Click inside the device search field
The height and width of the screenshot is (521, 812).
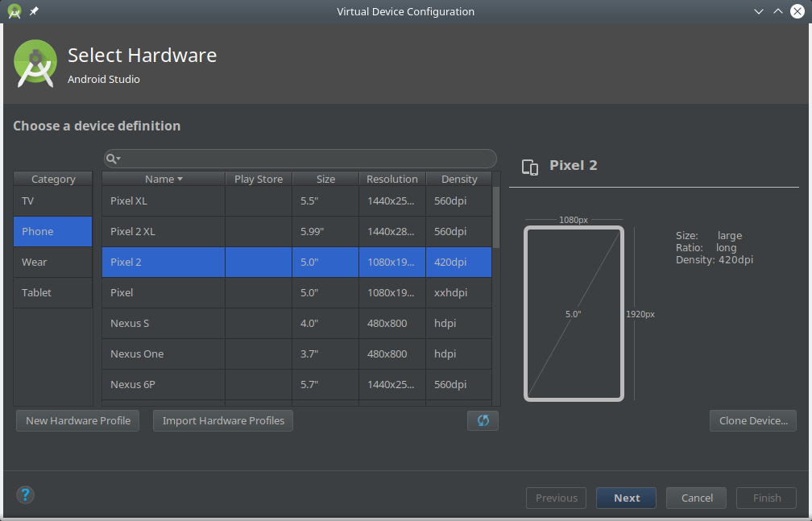point(300,158)
